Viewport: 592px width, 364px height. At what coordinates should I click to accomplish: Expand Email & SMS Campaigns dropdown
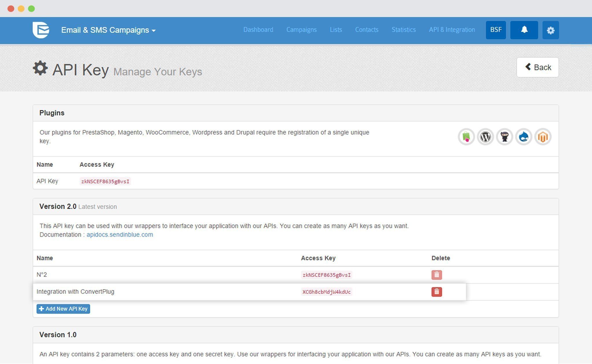click(108, 30)
